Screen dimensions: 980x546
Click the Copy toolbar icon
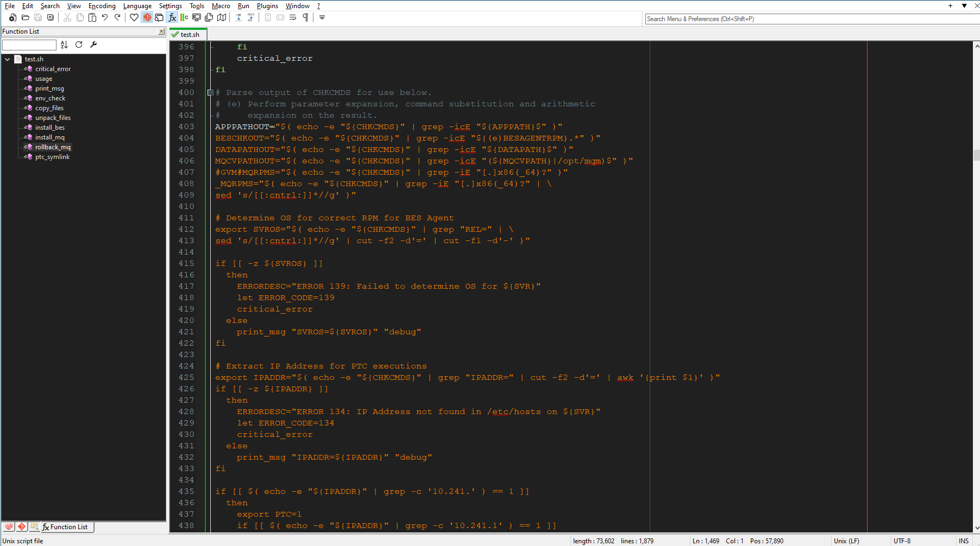[80, 18]
